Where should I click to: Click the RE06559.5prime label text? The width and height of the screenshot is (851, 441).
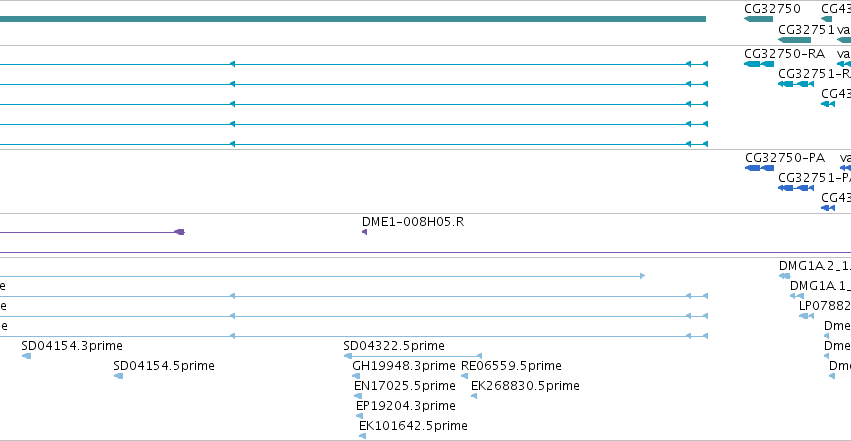pyautogui.click(x=511, y=366)
